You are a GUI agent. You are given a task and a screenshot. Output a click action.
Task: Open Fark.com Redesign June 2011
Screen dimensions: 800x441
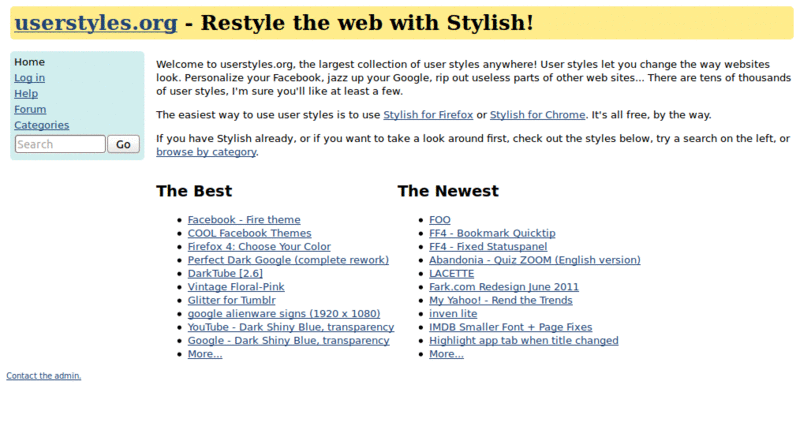pos(504,287)
